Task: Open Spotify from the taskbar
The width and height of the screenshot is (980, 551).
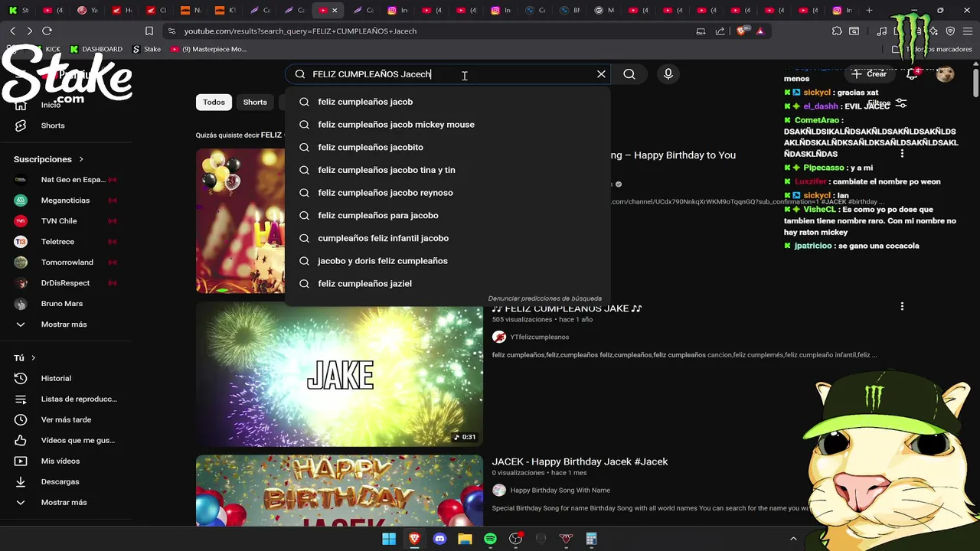Action: [x=490, y=539]
